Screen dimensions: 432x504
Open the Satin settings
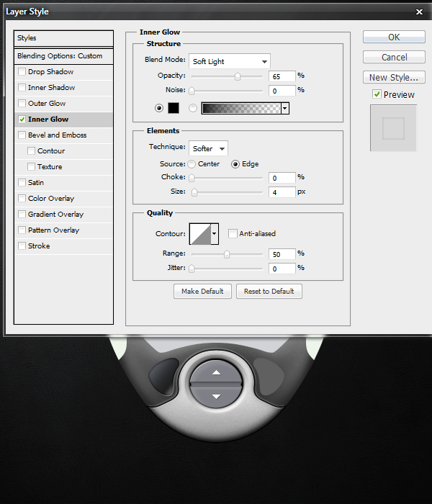[36, 183]
